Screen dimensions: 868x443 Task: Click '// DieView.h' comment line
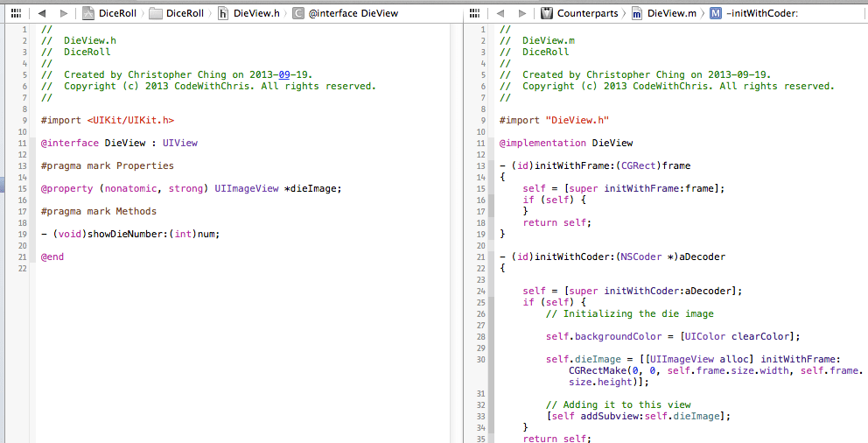(79, 40)
